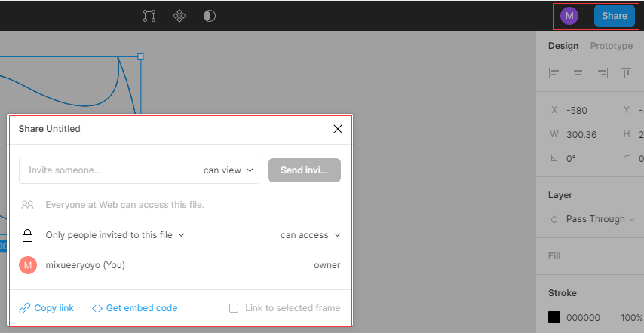Enable the Link to selected frame checkbox

tap(234, 308)
